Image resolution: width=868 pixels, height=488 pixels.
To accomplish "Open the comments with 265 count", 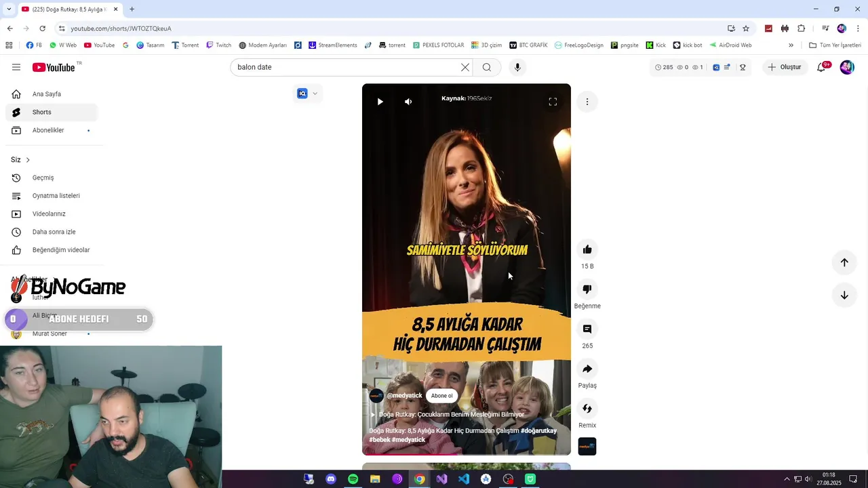I will [587, 329].
